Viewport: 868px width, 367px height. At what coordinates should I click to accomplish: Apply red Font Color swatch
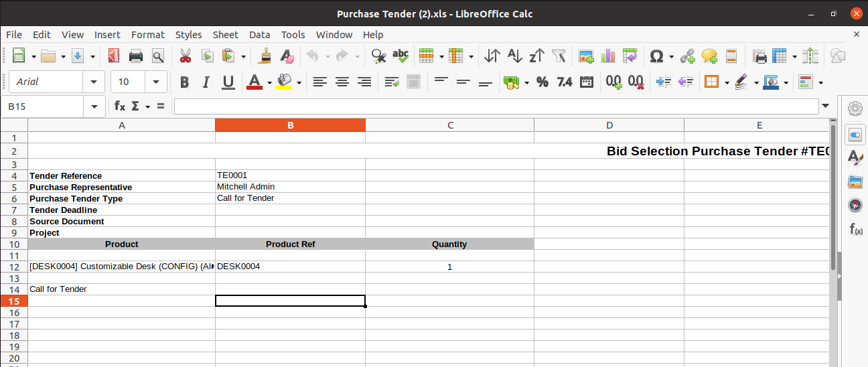(255, 82)
